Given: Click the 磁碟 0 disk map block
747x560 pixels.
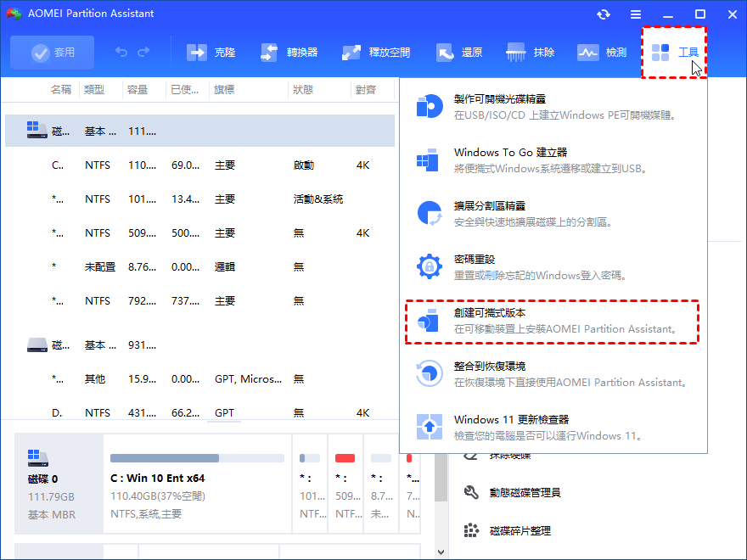Looking at the screenshot, I should point(59,484).
